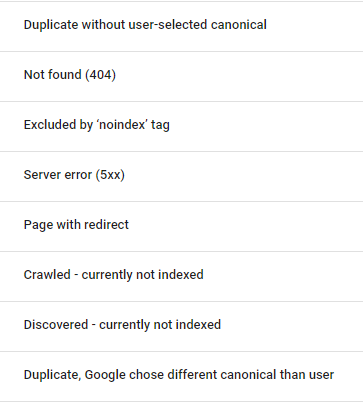The height and width of the screenshot is (403, 363).
Task: Select 'Discovered - currently not indexed' row
Action: point(181,326)
